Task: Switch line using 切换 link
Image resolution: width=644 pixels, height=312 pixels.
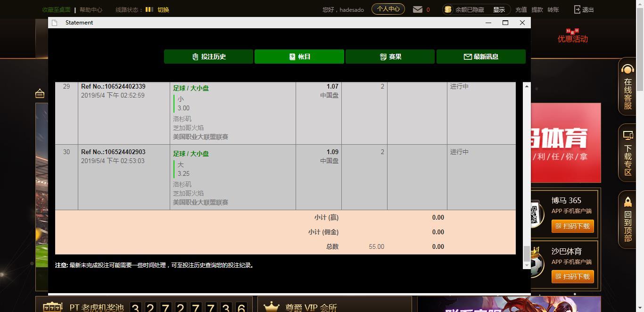Action: click(x=163, y=9)
